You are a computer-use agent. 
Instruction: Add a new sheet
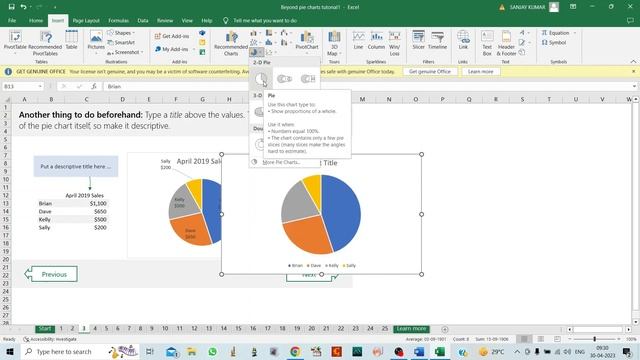coord(445,329)
